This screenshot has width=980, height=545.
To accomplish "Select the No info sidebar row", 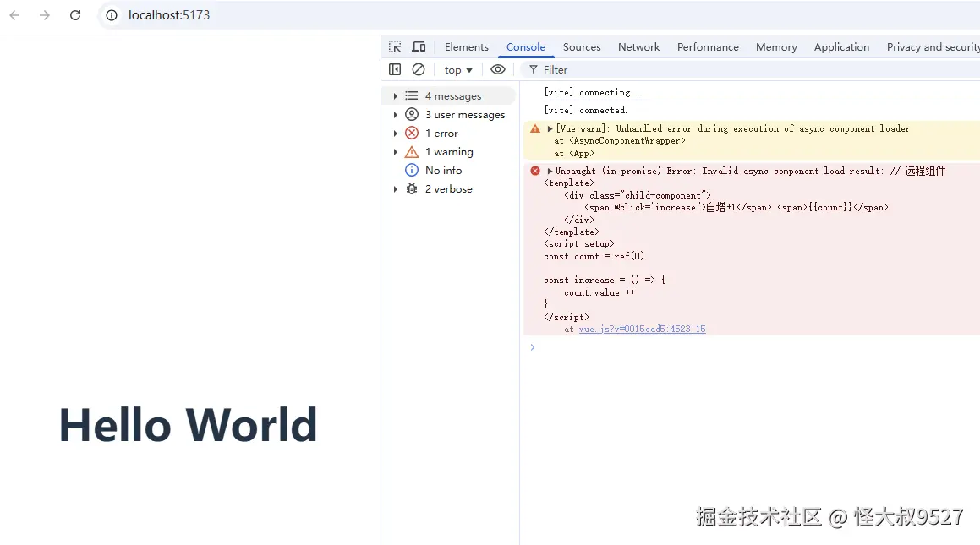I will coord(449,171).
